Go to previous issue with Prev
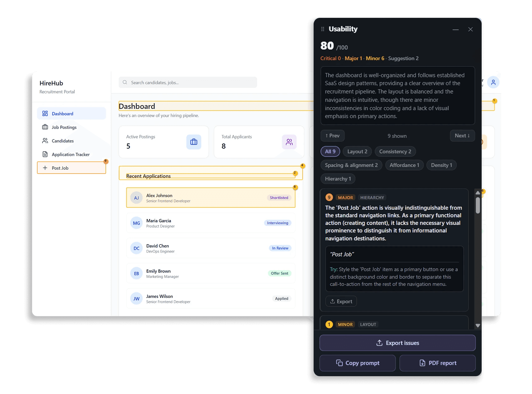Image resolution: width=532 pixels, height=394 pixels. pyautogui.click(x=332, y=136)
